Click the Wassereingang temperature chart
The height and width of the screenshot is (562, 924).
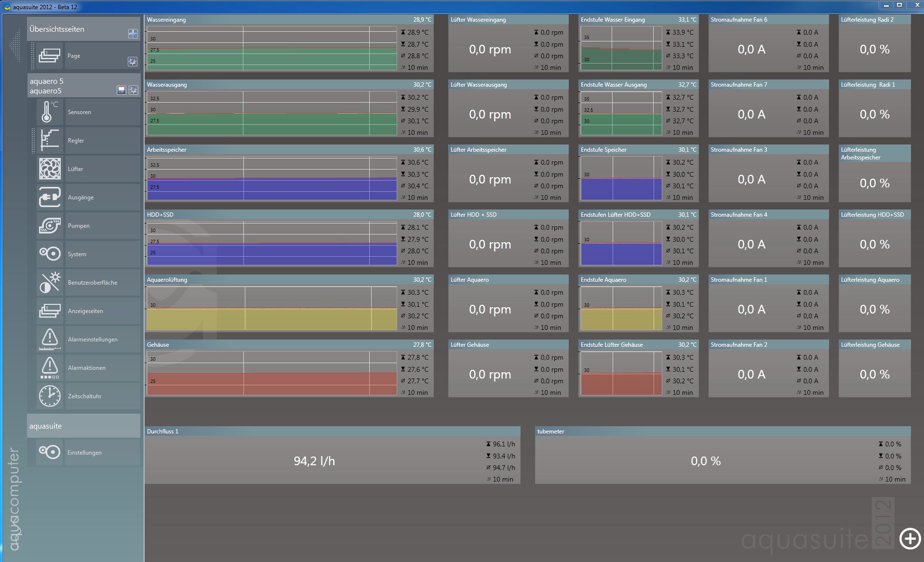point(272,48)
